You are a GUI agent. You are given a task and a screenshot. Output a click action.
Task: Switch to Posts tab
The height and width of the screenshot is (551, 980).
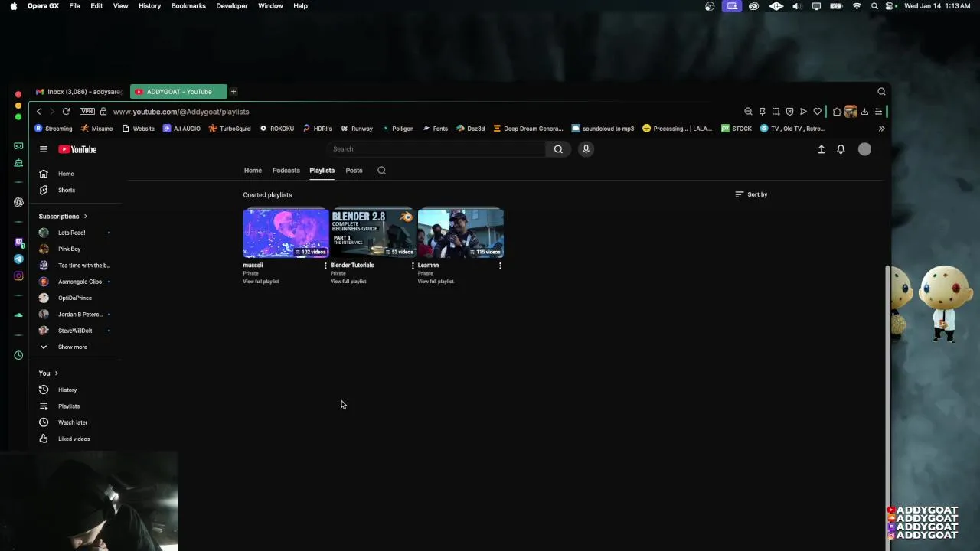(354, 171)
